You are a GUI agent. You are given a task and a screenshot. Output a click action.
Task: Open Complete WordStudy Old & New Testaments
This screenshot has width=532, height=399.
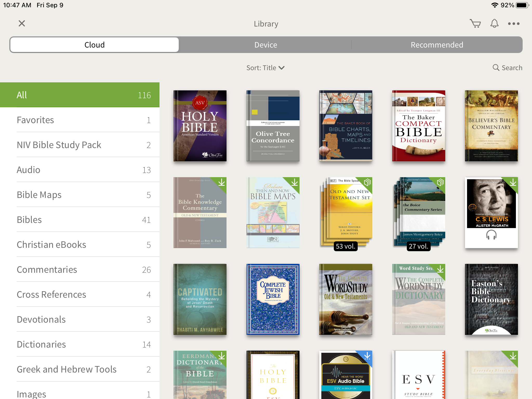click(x=346, y=299)
